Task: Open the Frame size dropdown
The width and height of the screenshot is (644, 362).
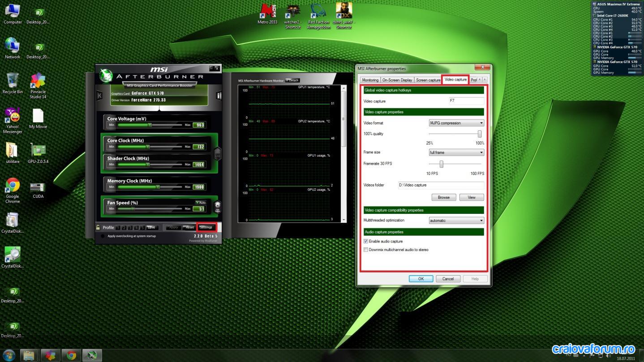Action: tap(456, 153)
